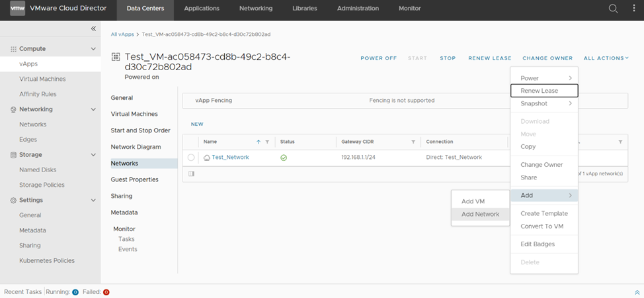Image resolution: width=644 pixels, height=298 pixels.
Task: Go to Virtual Machines in vApp navigation
Action: point(134,114)
